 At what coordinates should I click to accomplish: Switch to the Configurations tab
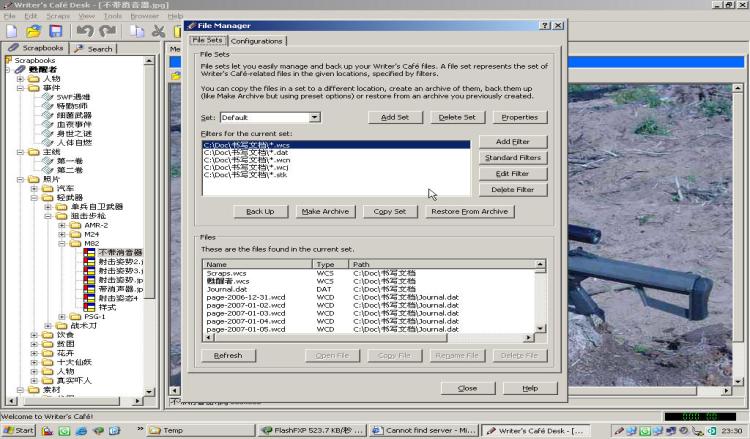coord(256,41)
